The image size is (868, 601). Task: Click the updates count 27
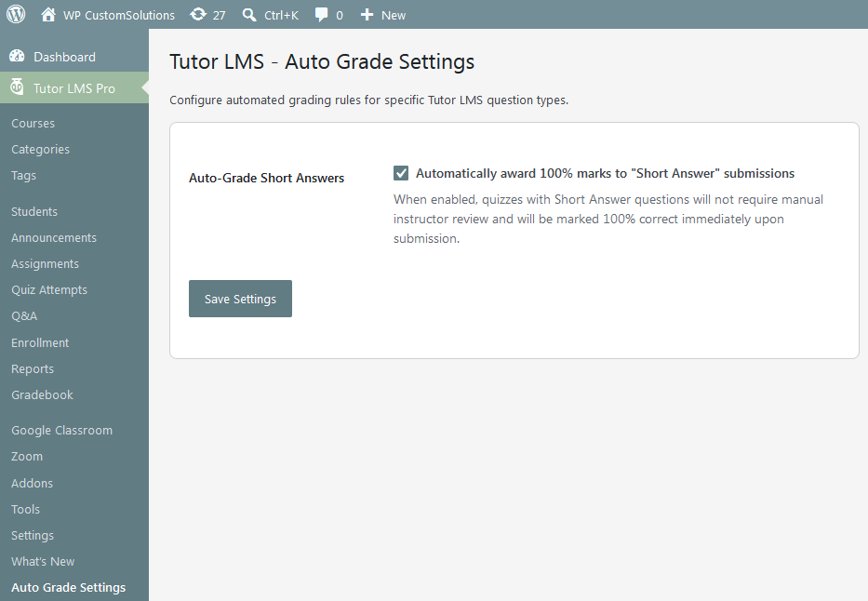click(220, 16)
